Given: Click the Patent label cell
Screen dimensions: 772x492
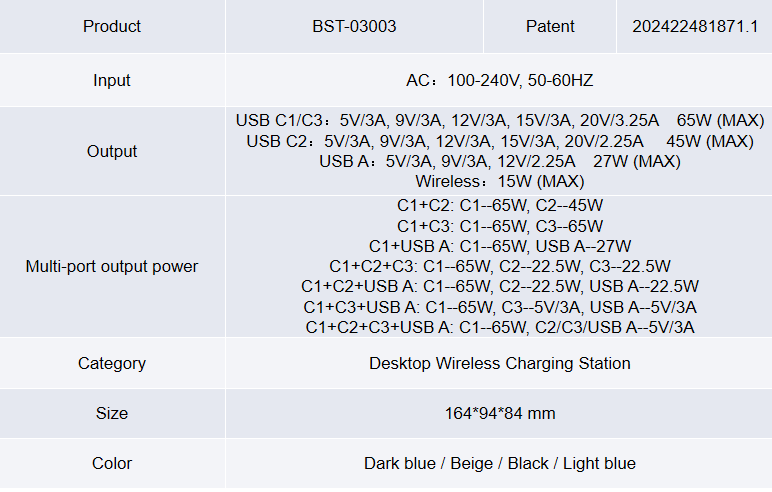Looking at the screenshot, I should click(550, 26).
